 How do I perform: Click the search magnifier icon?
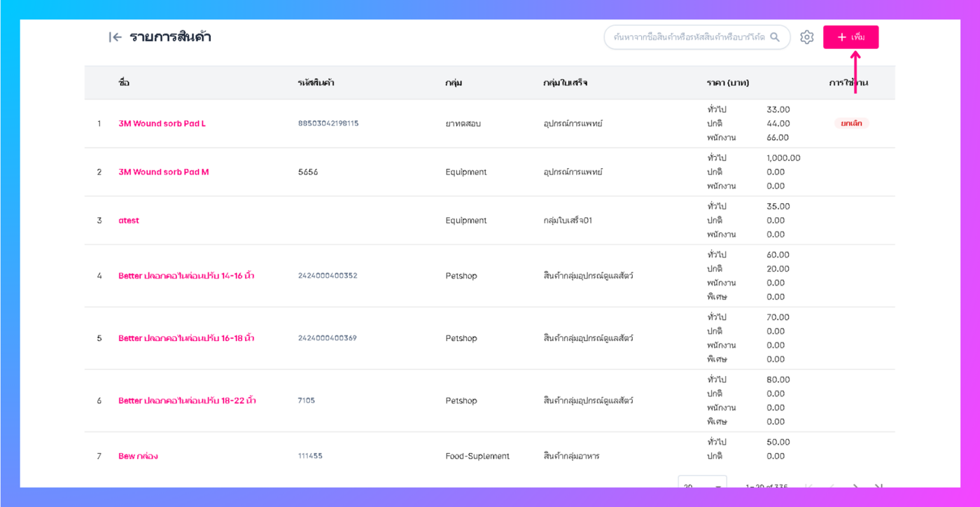point(775,37)
